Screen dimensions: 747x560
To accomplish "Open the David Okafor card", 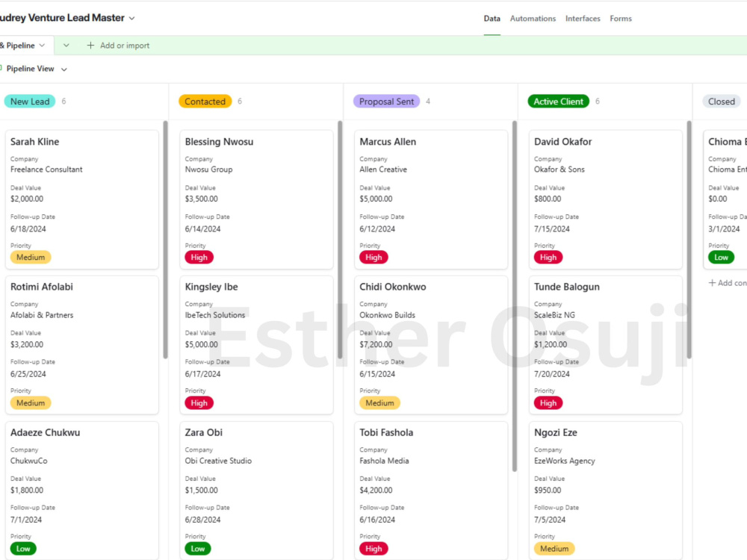I will pos(606,199).
